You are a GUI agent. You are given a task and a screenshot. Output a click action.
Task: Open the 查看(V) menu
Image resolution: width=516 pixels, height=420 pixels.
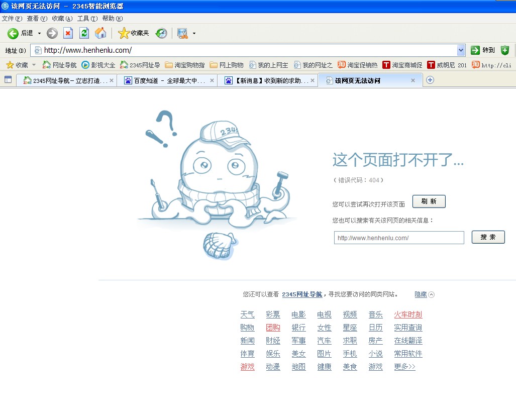pyautogui.click(x=37, y=19)
